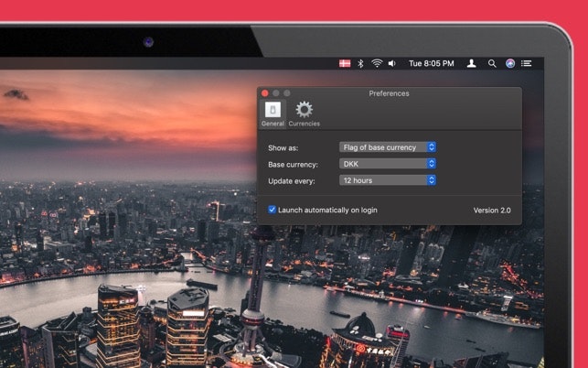Click the Show as: label
The width and height of the screenshot is (588, 368).
[283, 148]
